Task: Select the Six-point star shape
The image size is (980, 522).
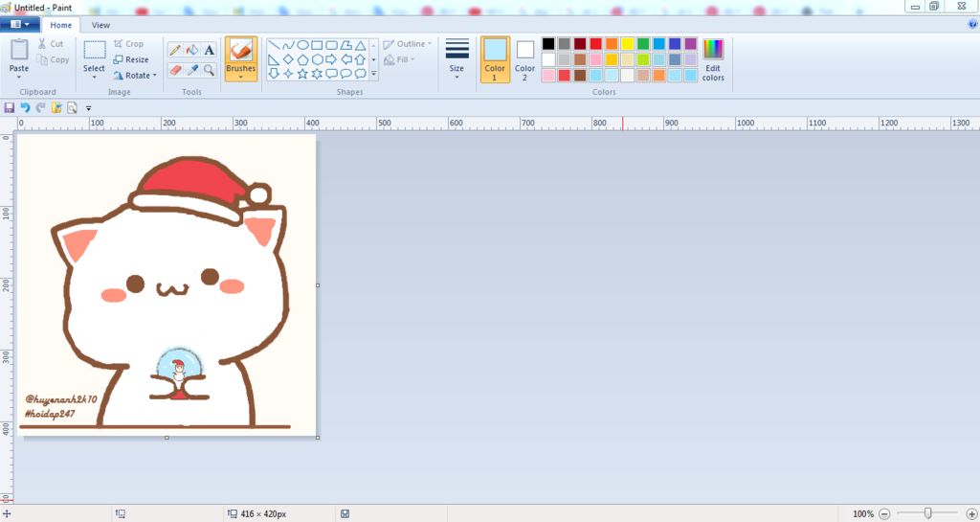Action: (317, 74)
